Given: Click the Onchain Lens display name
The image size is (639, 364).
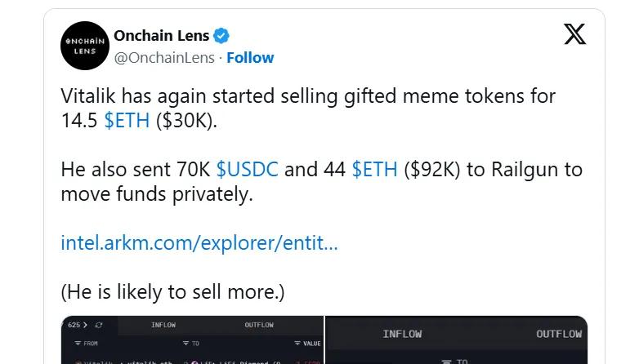Looking at the screenshot, I should pyautogui.click(x=161, y=36).
